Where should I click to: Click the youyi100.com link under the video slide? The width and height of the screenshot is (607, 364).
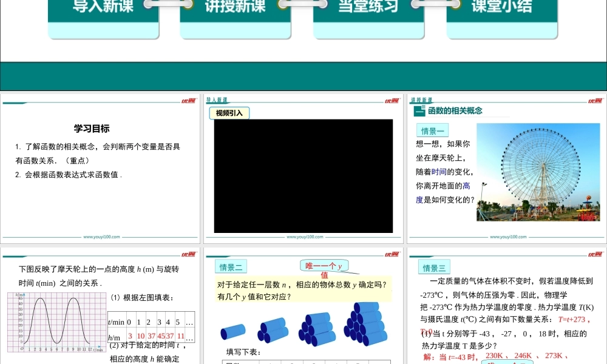coord(303,237)
